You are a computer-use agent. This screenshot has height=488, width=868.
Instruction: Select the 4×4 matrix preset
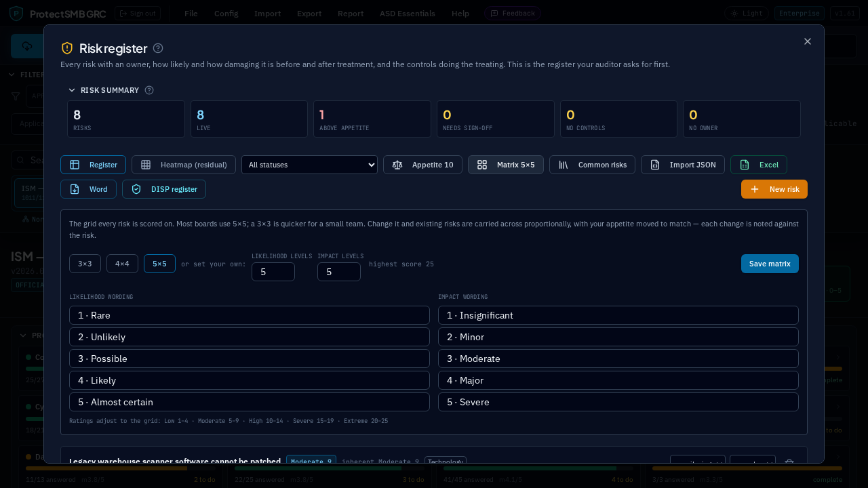click(122, 264)
